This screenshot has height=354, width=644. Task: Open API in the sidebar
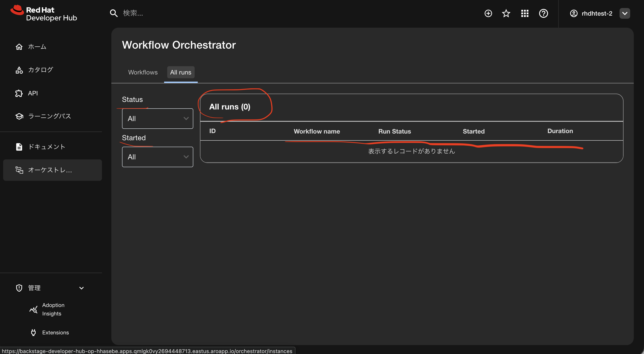(x=33, y=93)
